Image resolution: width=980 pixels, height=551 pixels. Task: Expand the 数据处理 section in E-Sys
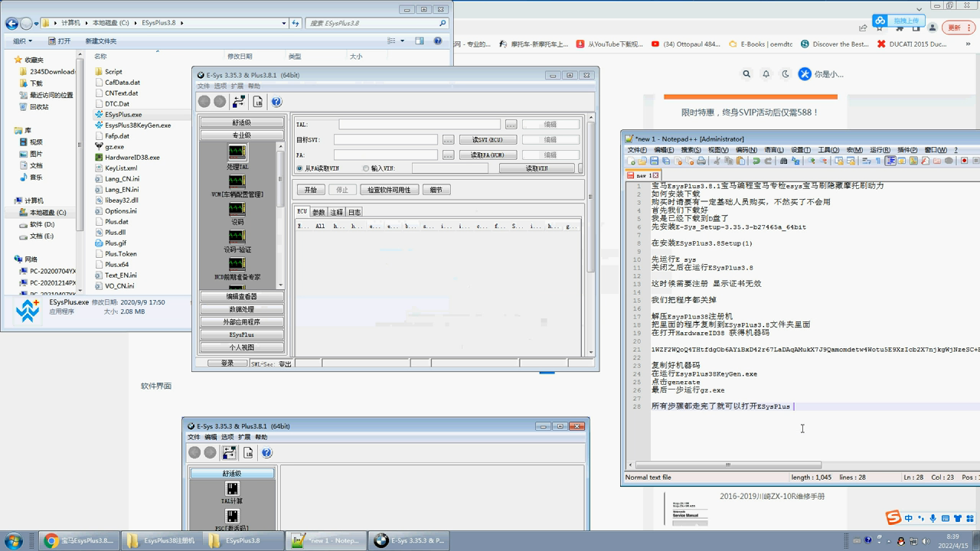(x=242, y=309)
